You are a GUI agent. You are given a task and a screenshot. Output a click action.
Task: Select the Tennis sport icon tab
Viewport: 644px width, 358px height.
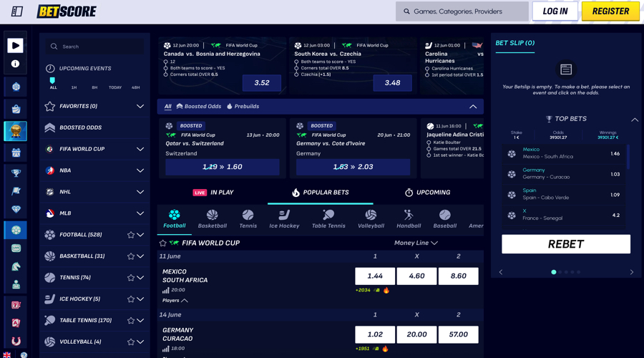click(x=248, y=219)
